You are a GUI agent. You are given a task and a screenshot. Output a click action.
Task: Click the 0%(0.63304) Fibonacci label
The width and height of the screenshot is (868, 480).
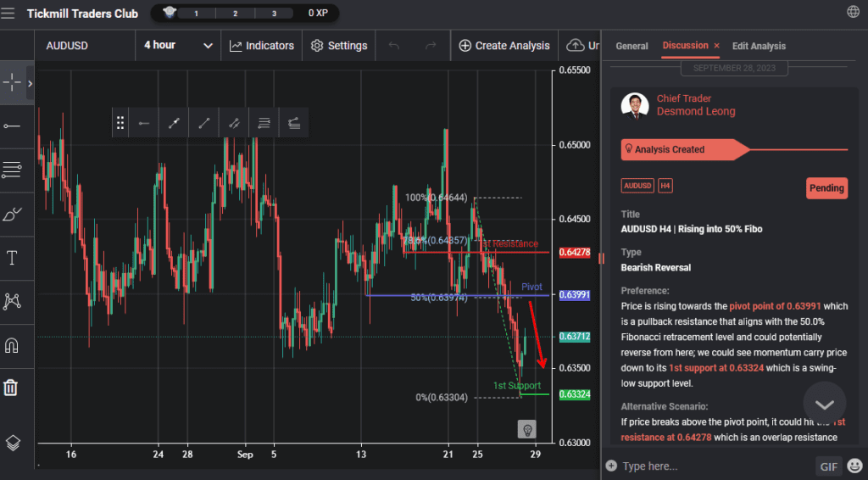[441, 398]
